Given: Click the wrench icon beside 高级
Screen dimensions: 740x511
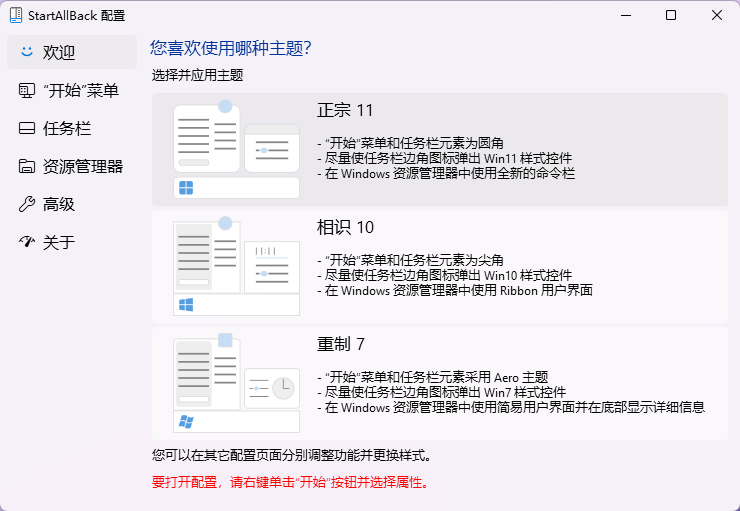Looking at the screenshot, I should 27,204.
